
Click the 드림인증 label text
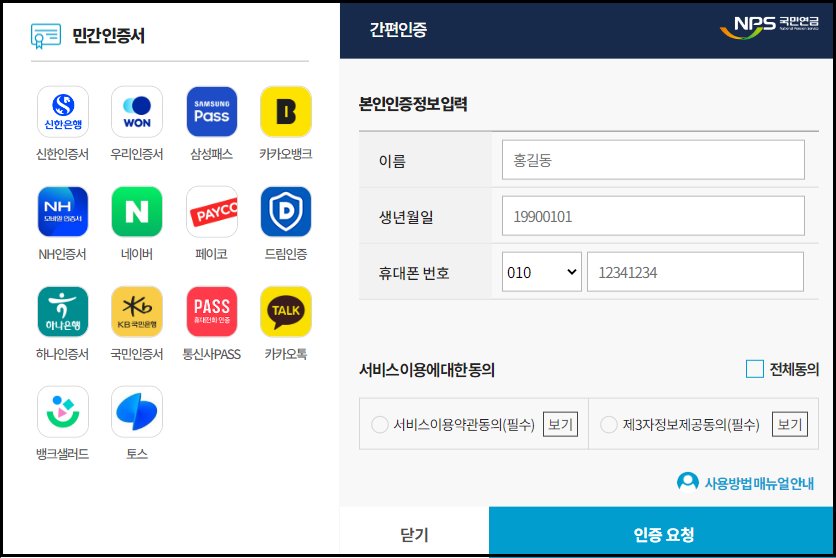tap(286, 254)
